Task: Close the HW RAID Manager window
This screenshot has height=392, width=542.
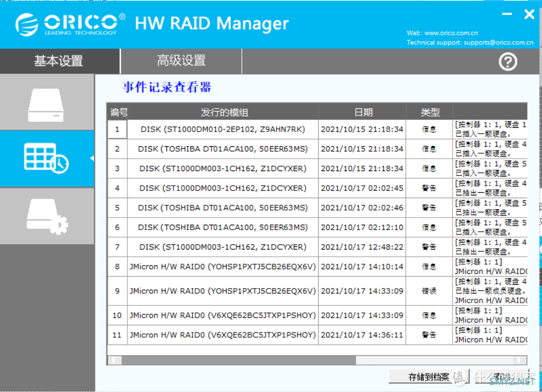Action: (x=529, y=14)
